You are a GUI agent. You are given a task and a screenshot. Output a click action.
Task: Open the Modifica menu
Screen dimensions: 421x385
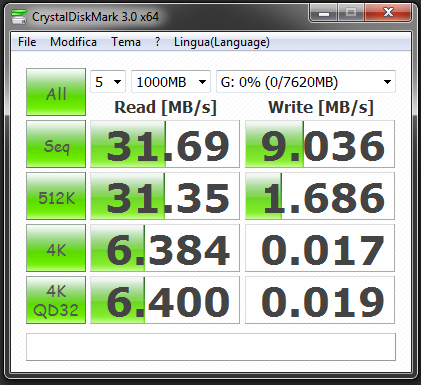(73, 42)
